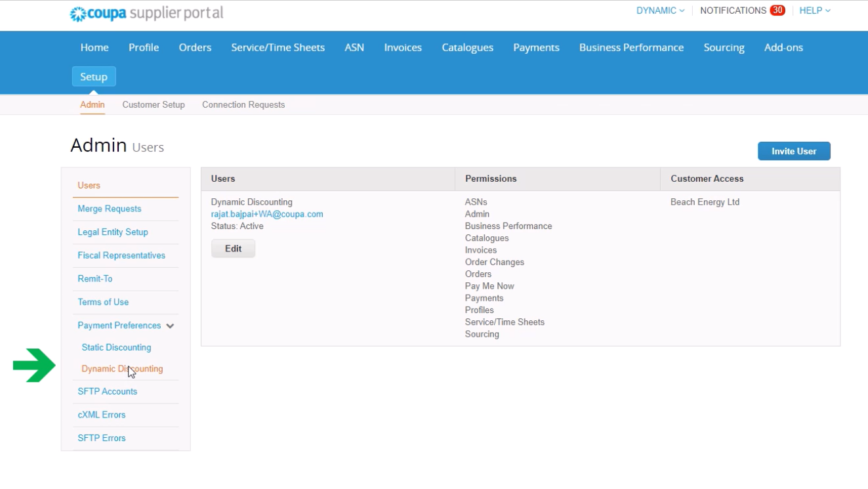Open the DYNAMIC account dropdown
868x489 pixels.
tap(660, 11)
